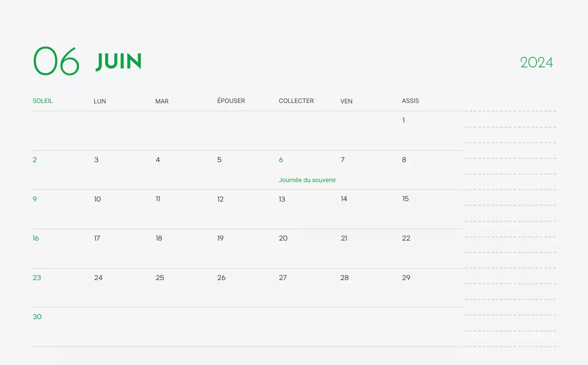Select the SOLEIL day column header
Viewport: 588px width, 365px height.
click(43, 101)
